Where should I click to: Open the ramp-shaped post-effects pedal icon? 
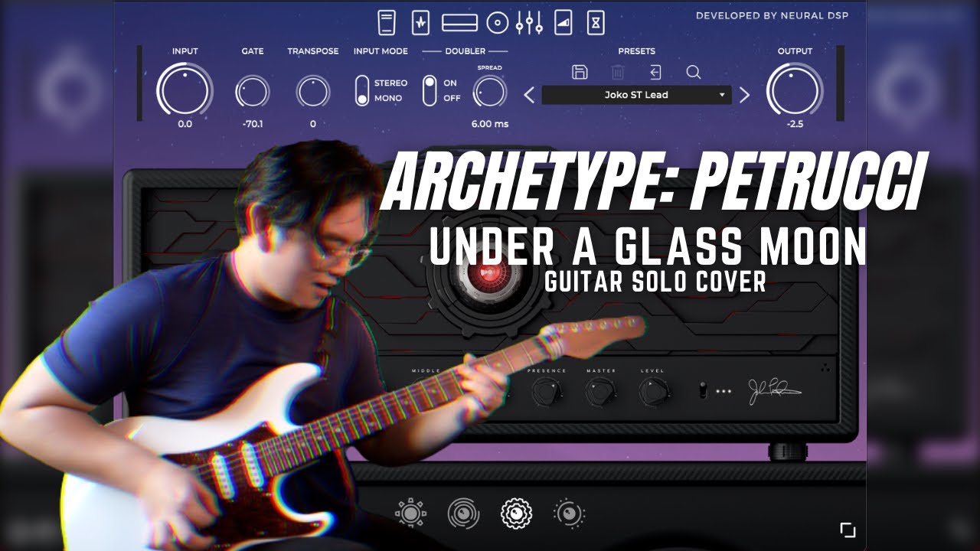563,23
